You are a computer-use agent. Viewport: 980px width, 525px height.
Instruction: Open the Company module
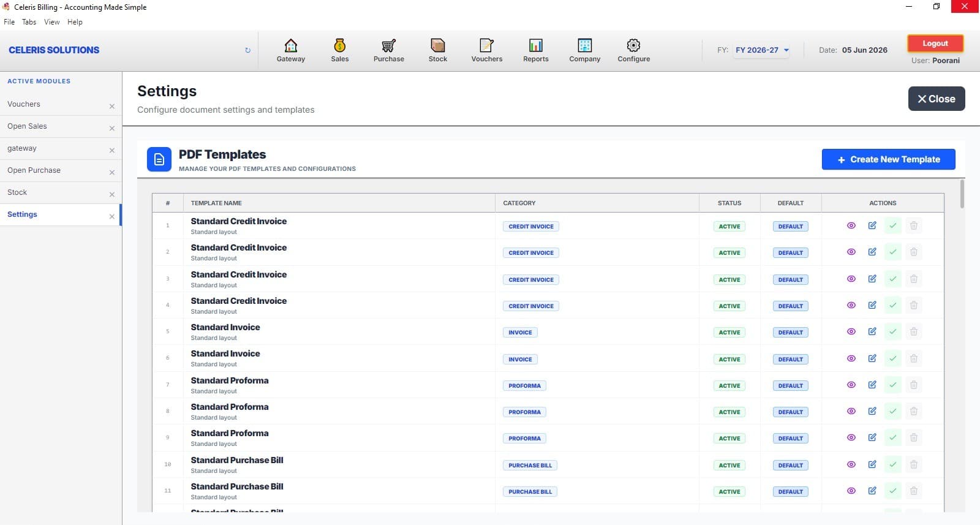tap(584, 50)
